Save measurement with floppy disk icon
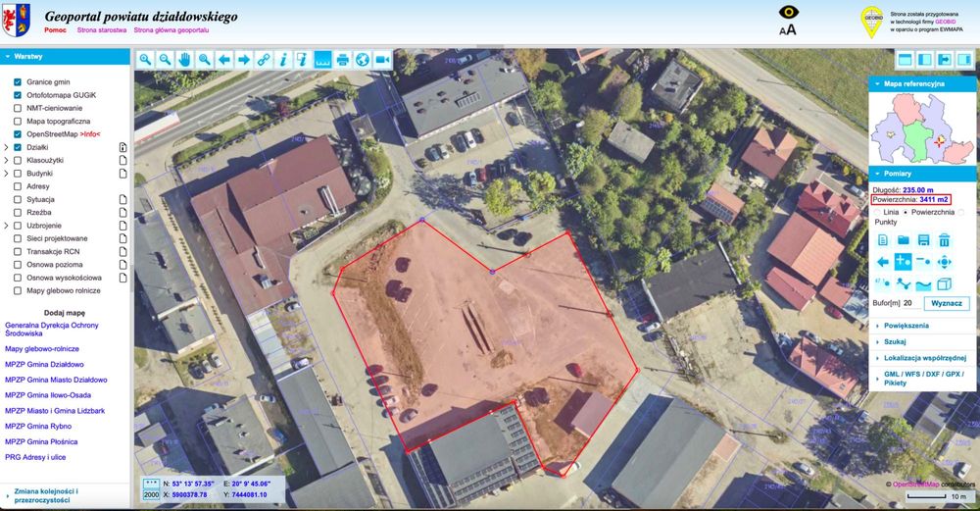This screenshot has height=511, width=980. (x=924, y=239)
